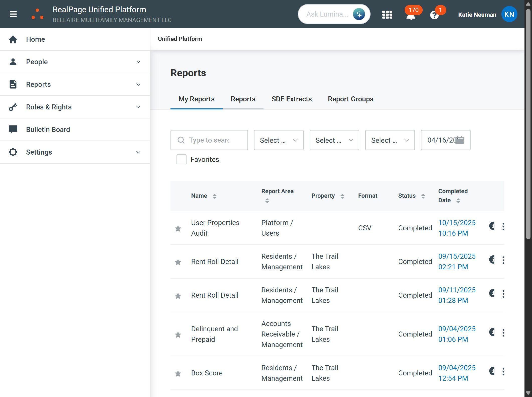
Task: Open the first Select filter dropdown
Action: (x=278, y=140)
